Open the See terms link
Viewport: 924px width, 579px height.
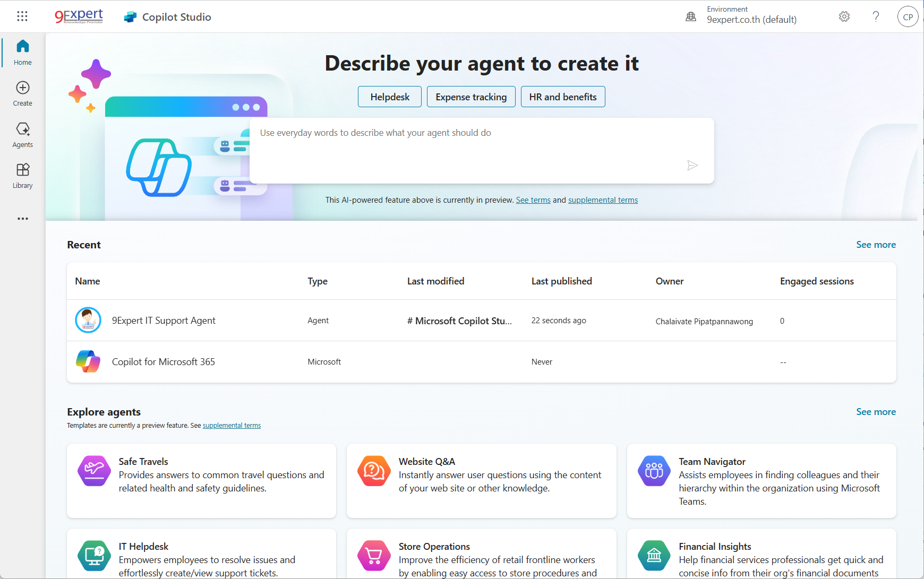point(533,200)
